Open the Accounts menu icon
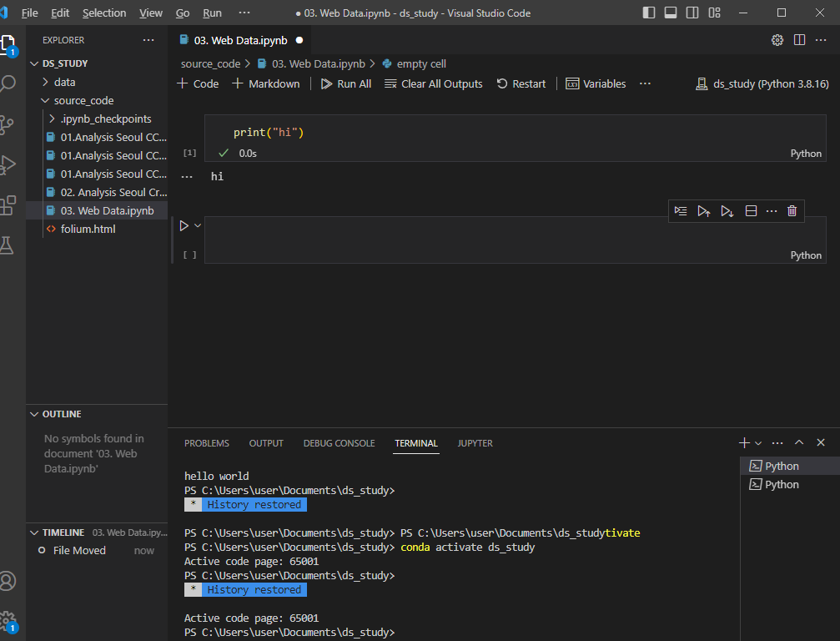 [x=8, y=581]
